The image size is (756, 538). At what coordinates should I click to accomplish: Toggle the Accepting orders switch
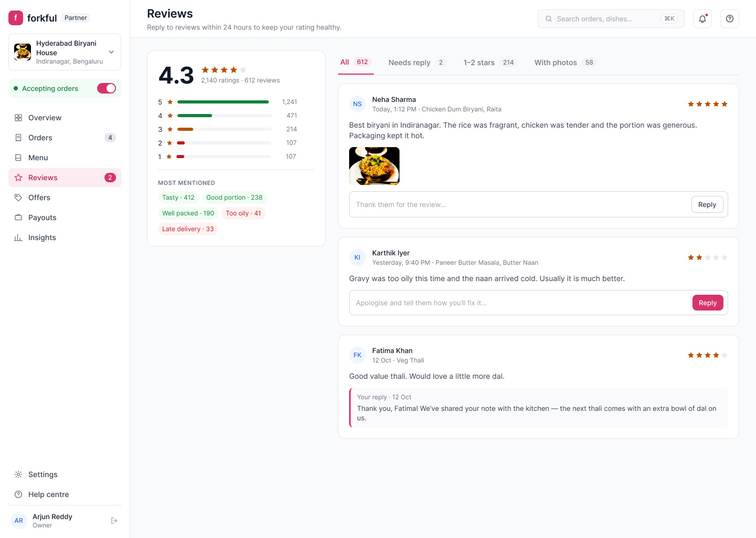(x=107, y=88)
